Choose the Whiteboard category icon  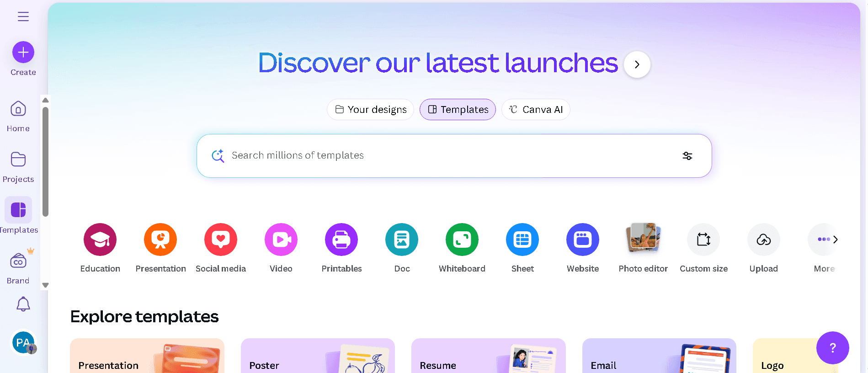(x=462, y=240)
